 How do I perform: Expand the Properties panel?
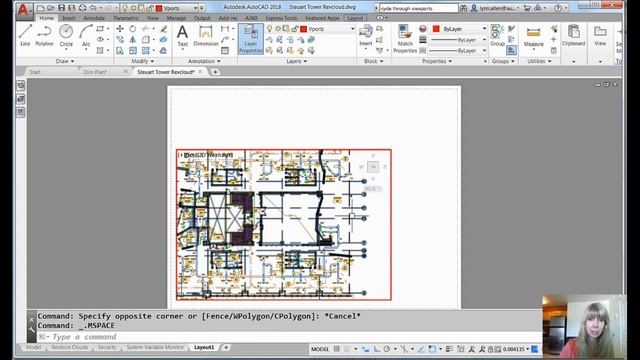[437, 61]
